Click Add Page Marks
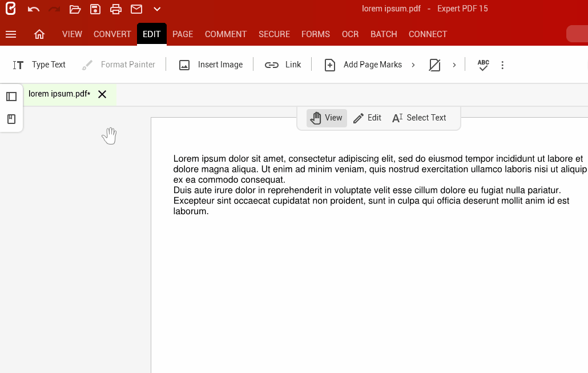Screen dimensions: 588x373 [363, 65]
